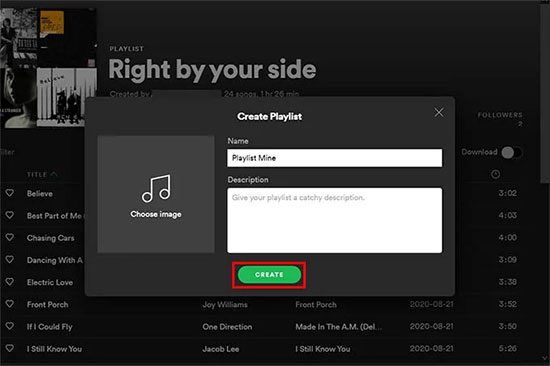550x366 pixels.
Task: Select the song title Electric Love
Action: (50, 282)
